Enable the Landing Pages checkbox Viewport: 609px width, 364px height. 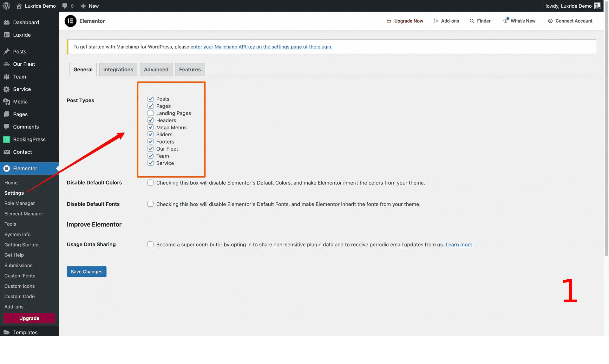(151, 113)
